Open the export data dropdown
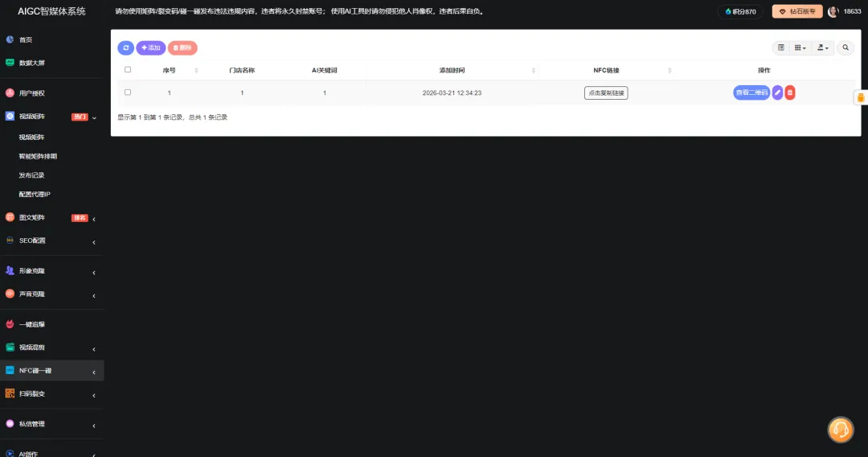Screen dimensions: 868x457 click(x=823, y=47)
